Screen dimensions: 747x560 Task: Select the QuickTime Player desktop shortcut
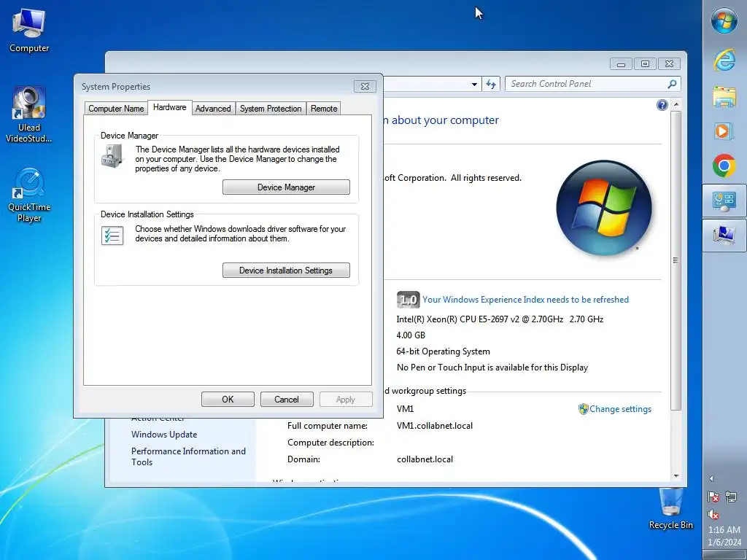tap(29, 195)
